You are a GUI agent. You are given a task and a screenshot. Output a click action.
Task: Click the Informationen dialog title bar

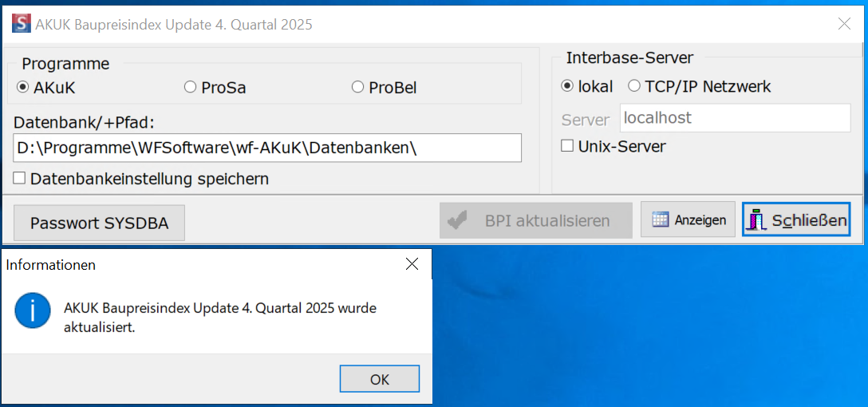(199, 264)
